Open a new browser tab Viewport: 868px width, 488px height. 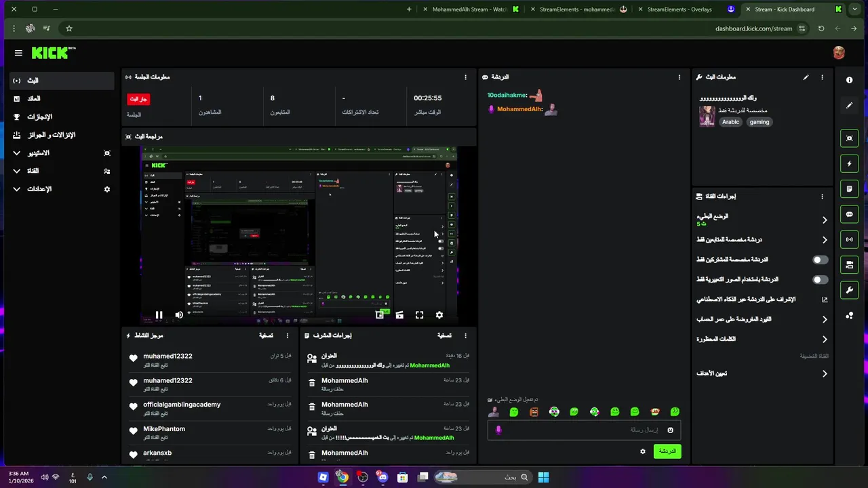coord(409,9)
